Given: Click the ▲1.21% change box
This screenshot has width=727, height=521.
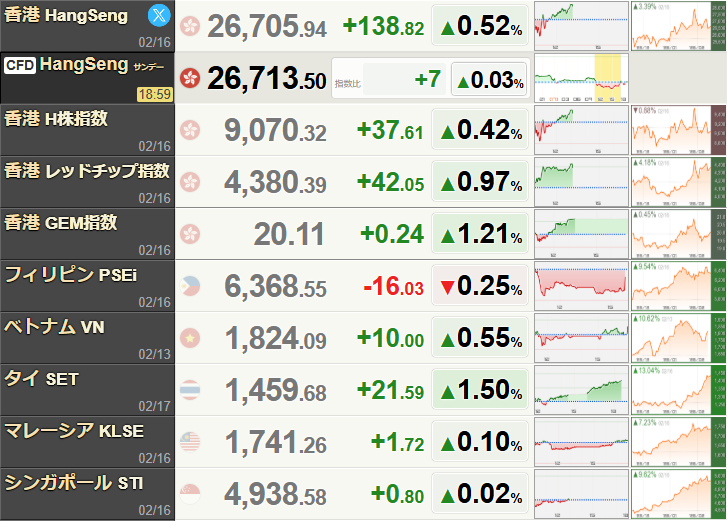Looking at the screenshot, I should (x=480, y=233).
